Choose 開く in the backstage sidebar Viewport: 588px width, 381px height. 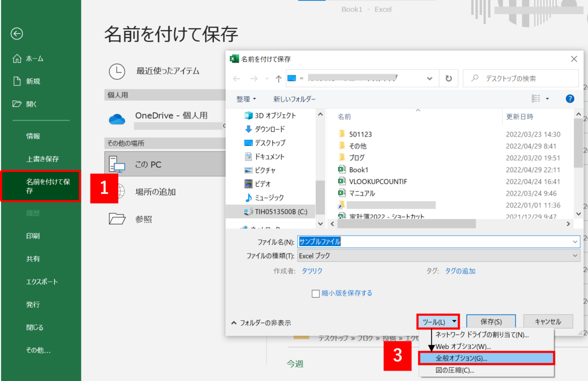pyautogui.click(x=25, y=104)
